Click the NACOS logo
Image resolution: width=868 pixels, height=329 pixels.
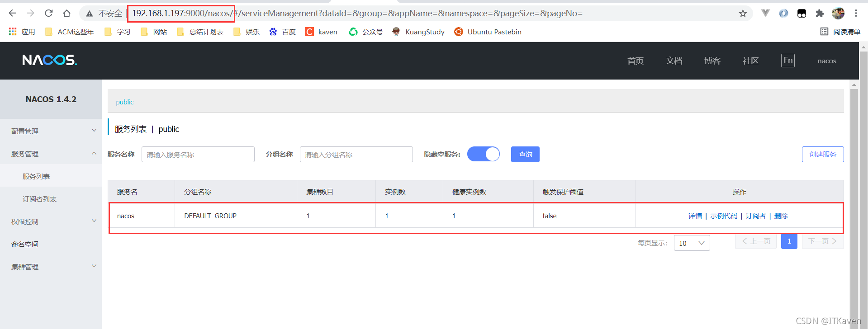(50, 60)
